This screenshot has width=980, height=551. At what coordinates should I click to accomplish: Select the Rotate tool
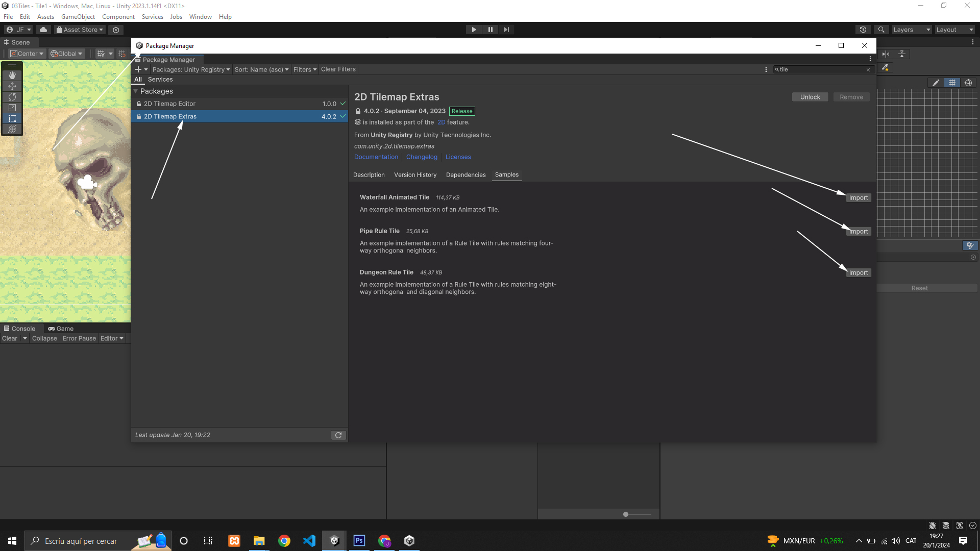point(12,97)
